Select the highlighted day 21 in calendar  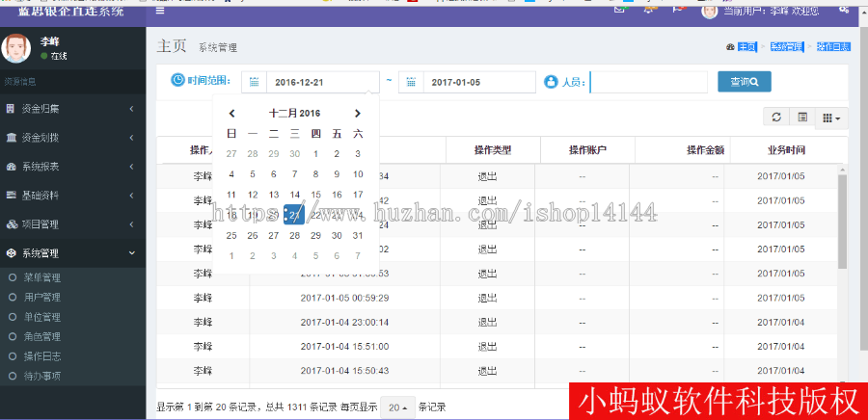[x=294, y=215]
